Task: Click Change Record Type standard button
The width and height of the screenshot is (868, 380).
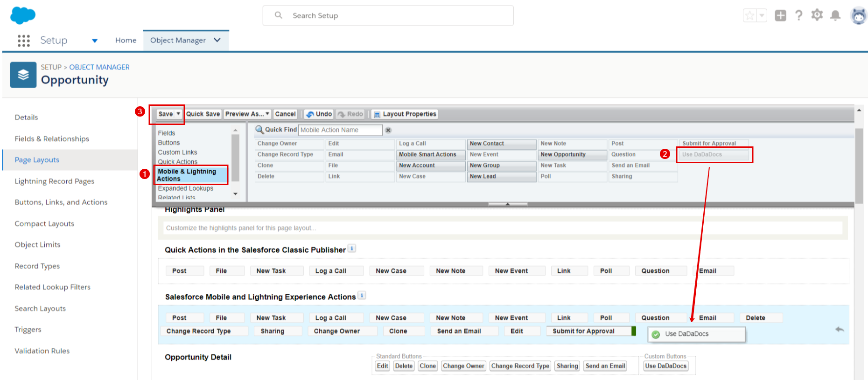Action: click(520, 366)
